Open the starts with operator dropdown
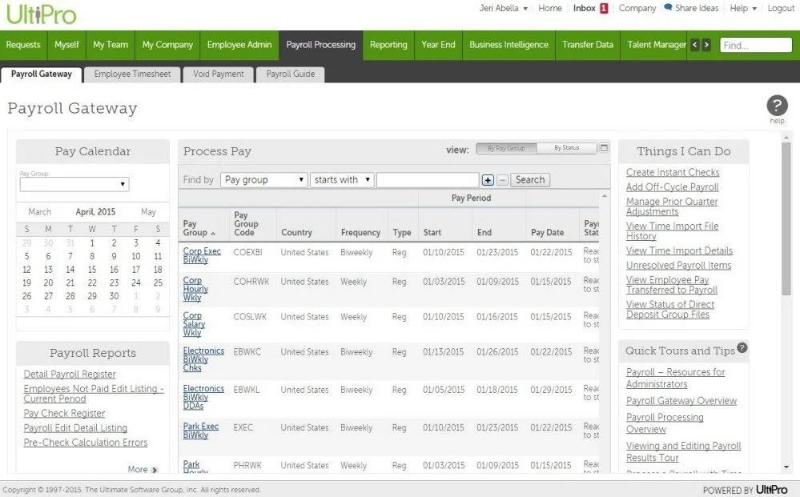 342,180
